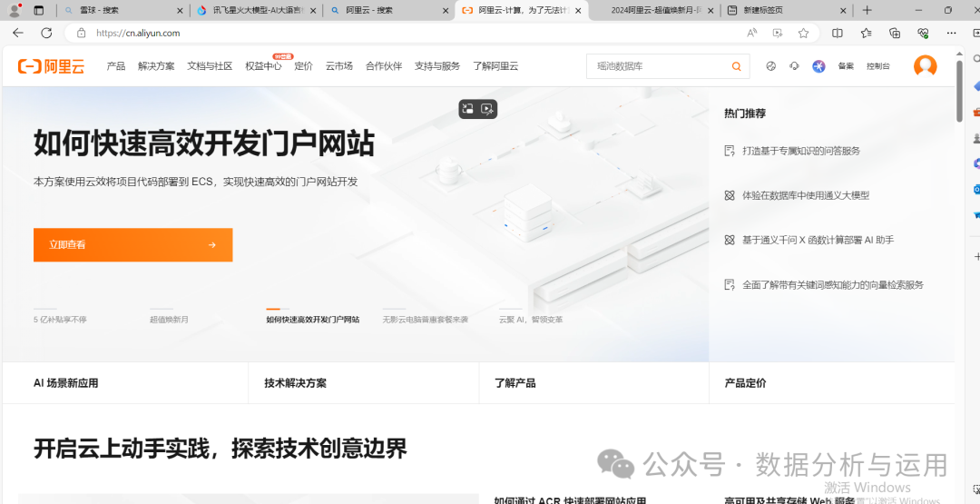Switch to the 阿里云 - 搜索 tab
Screen dimensions: 980x504
[387, 11]
